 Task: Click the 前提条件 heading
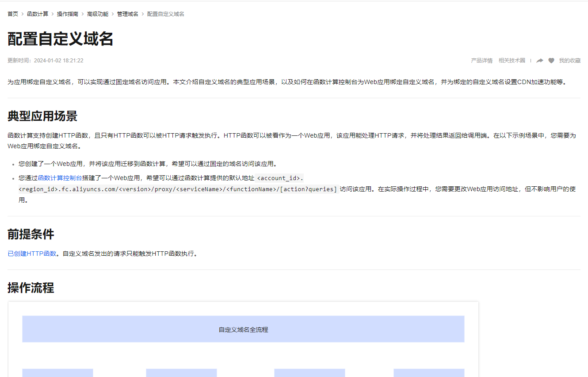click(31, 235)
